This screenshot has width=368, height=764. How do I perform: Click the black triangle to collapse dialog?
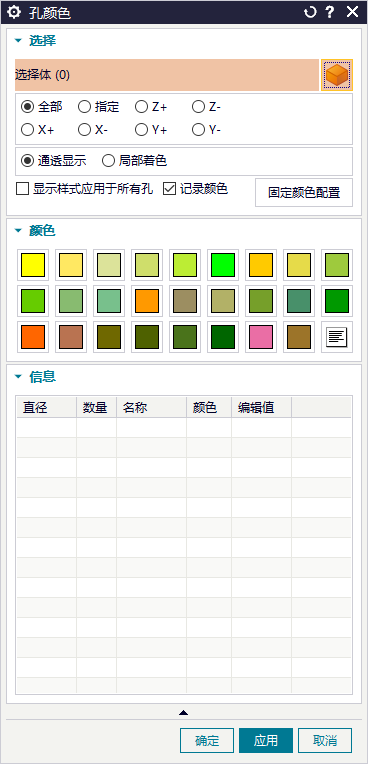[183, 712]
